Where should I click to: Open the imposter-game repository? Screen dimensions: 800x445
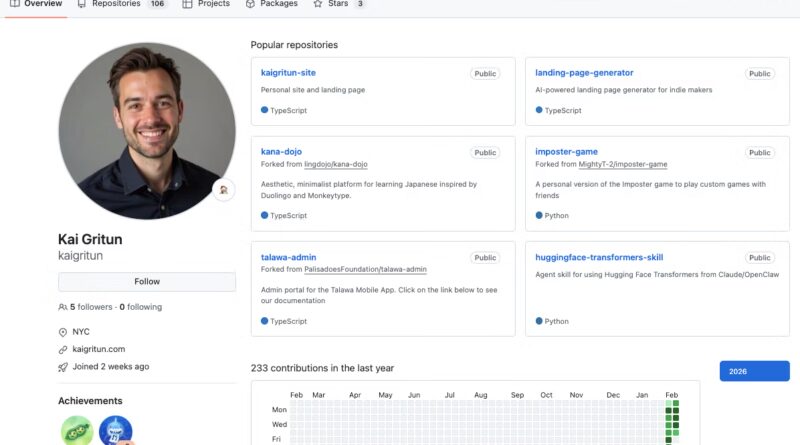[566, 152]
